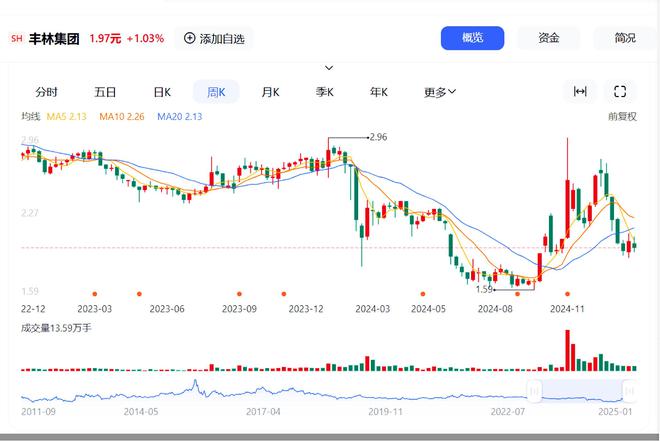This screenshot has height=441, width=660.
Task: Click the orange event dot under 2023-03
Action: point(95,294)
